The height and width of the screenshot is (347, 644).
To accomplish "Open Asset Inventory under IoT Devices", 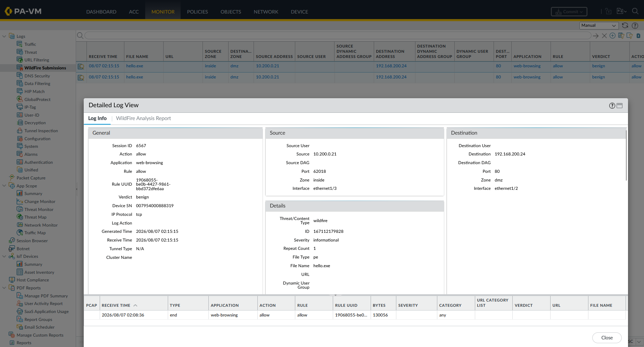I will (x=39, y=272).
